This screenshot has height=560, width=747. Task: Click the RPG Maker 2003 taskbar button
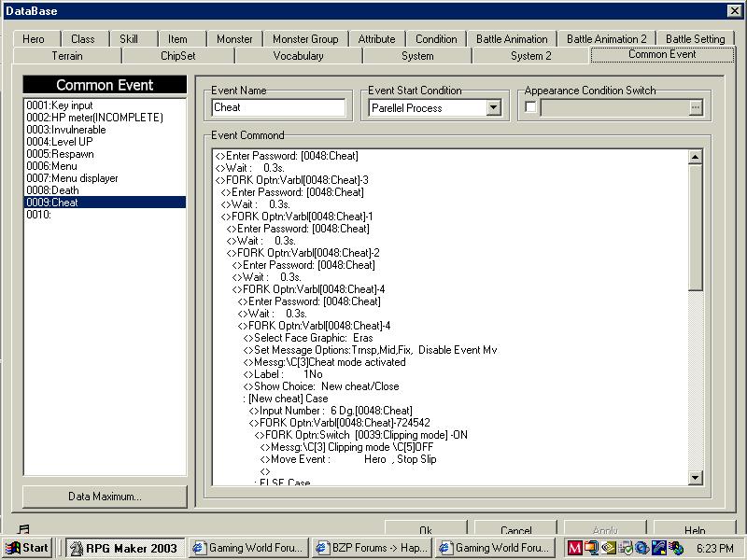click(x=124, y=548)
